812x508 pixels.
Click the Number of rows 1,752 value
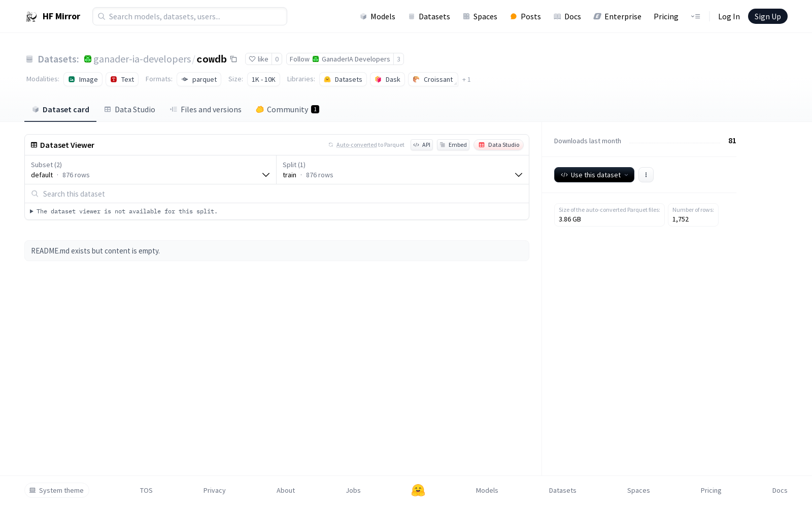point(681,219)
